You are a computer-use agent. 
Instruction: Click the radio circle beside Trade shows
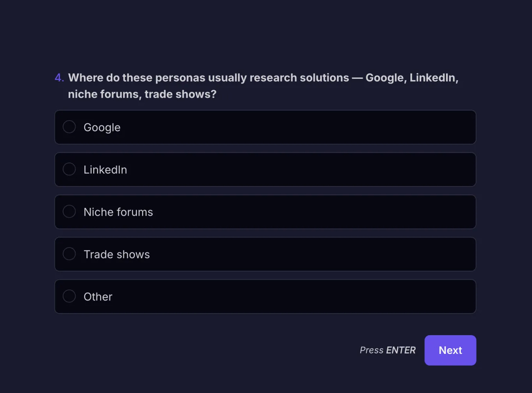[69, 254]
